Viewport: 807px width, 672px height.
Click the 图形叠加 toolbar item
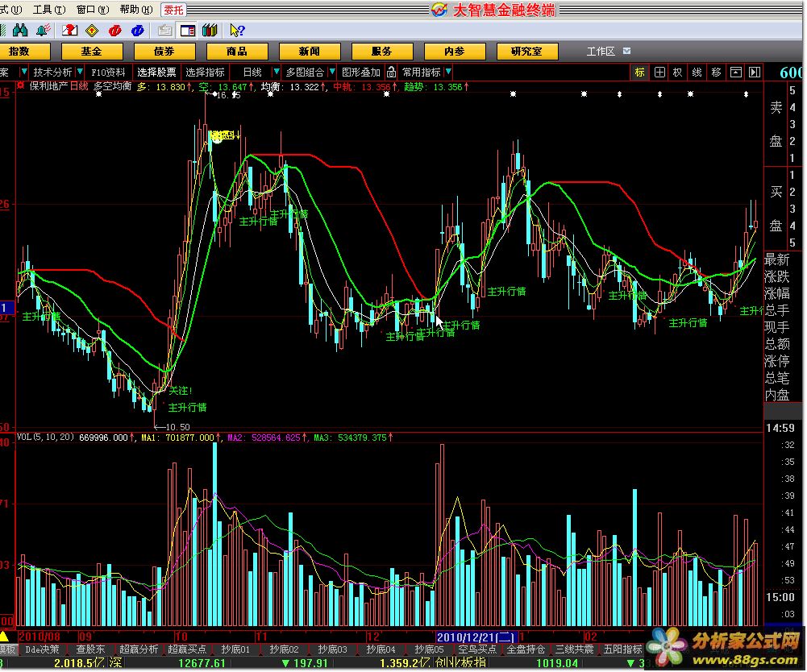point(361,72)
